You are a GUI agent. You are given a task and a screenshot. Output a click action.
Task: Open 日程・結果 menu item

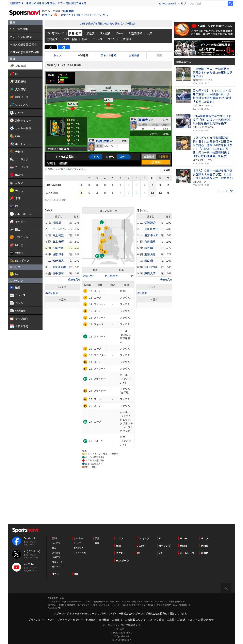point(75,33)
